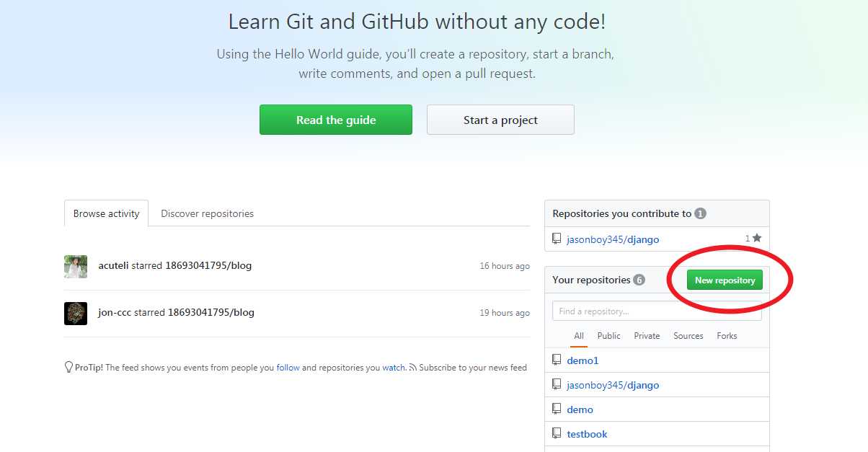Click the RSS feed icon before Subscribe
This screenshot has width=868, height=452.
click(413, 368)
